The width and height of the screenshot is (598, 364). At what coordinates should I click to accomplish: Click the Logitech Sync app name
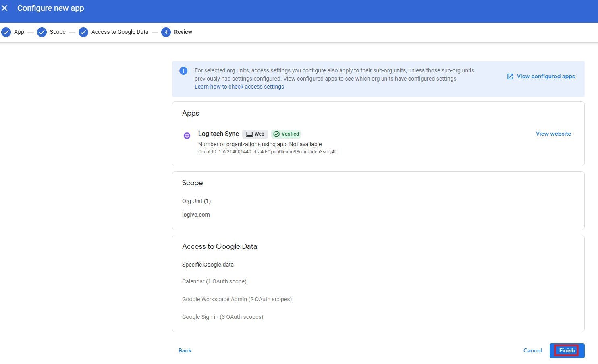218,134
